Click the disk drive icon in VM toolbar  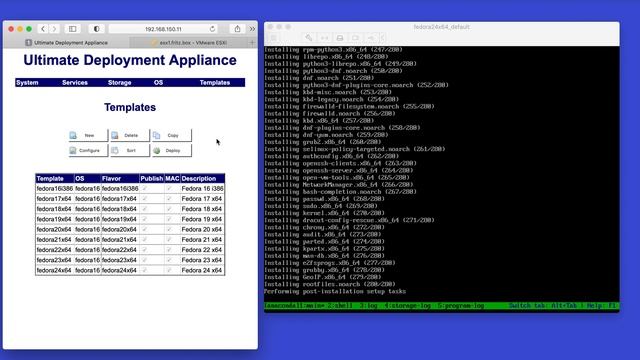(340, 38)
